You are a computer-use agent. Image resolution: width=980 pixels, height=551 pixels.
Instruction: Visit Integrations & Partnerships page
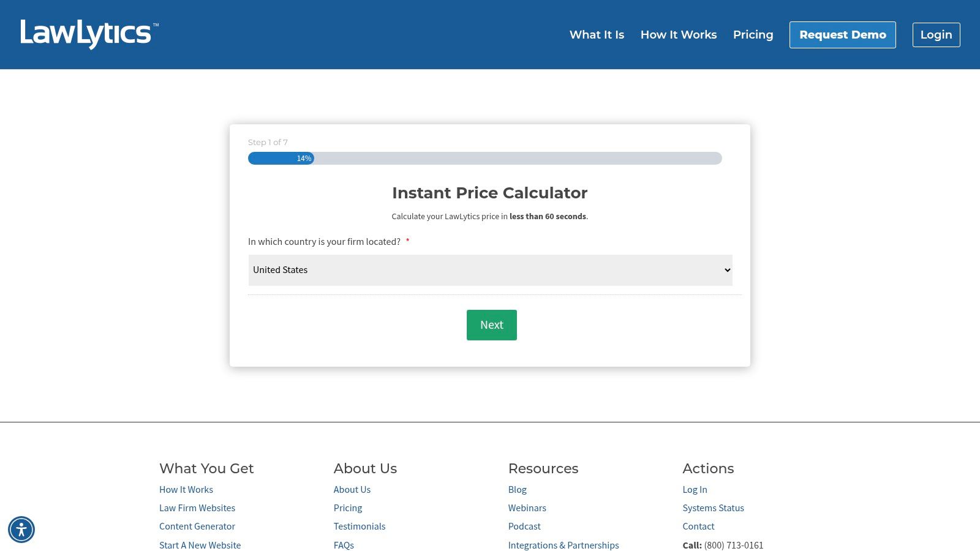coord(563,545)
